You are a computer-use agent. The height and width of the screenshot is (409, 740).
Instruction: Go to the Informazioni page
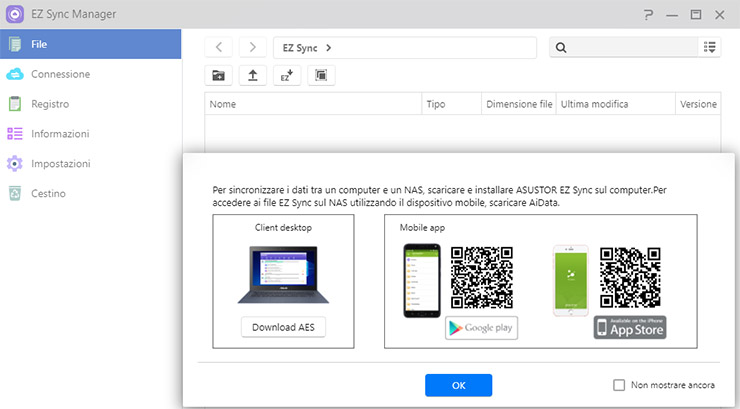[x=59, y=134]
